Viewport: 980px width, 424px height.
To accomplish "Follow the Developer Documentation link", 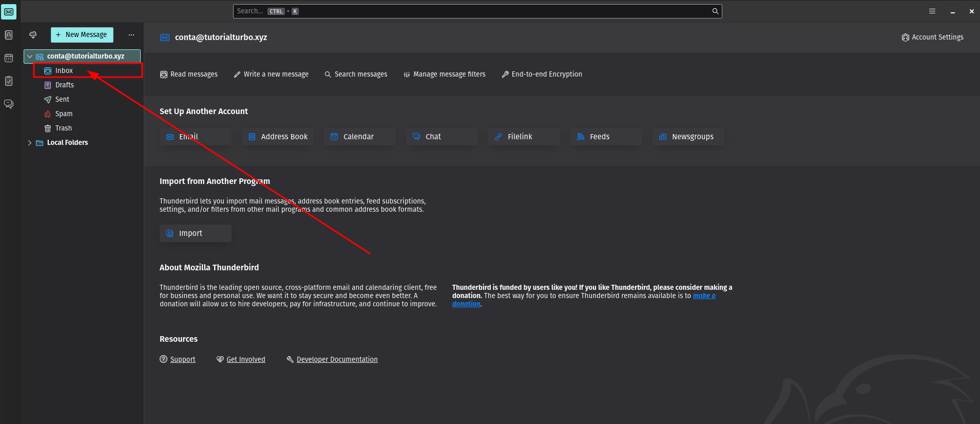I will point(337,360).
